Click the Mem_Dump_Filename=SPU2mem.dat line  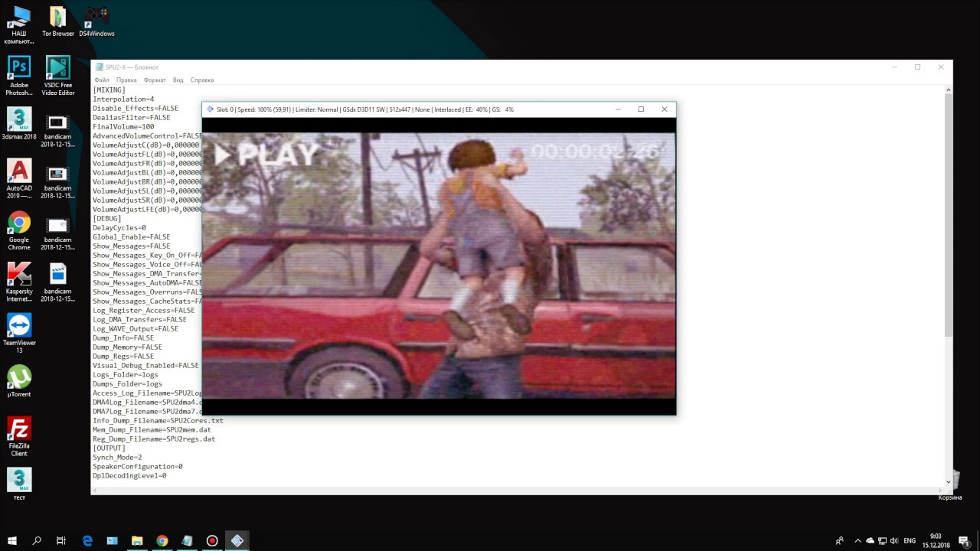[x=152, y=430]
